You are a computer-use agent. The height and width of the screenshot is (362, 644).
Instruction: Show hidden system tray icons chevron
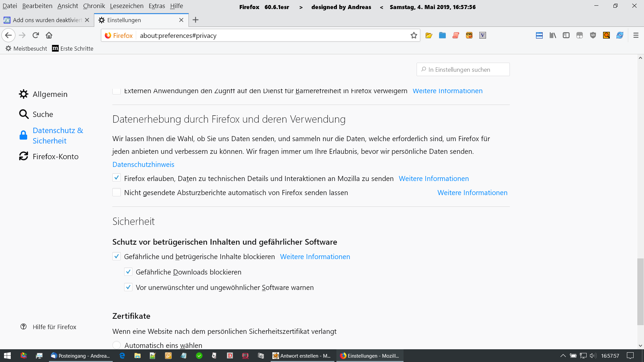[563, 356]
